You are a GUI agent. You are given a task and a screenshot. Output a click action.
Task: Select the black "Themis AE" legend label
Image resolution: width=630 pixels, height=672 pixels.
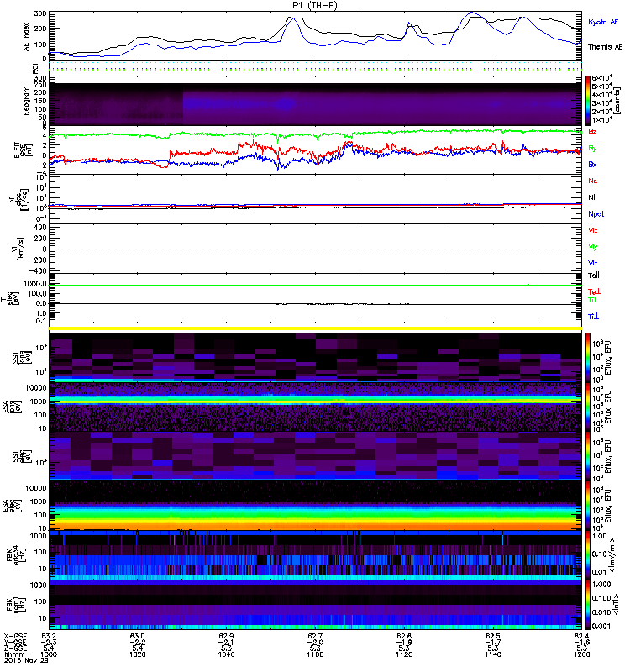(605, 47)
